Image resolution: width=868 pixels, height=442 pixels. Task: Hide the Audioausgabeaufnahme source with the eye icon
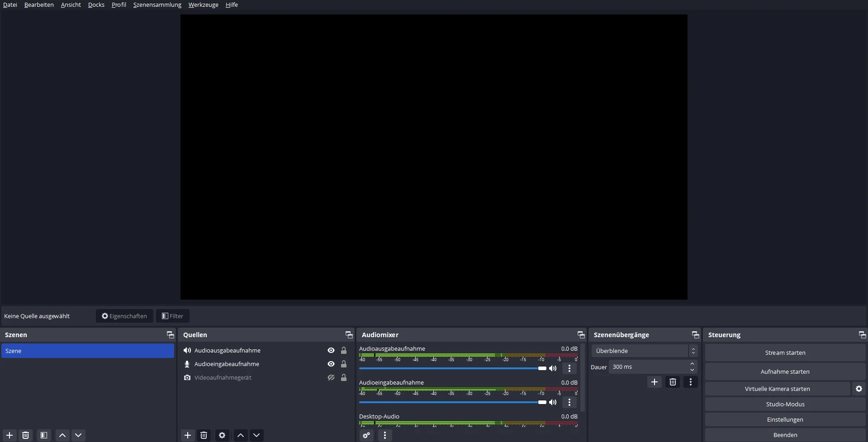tap(331, 350)
